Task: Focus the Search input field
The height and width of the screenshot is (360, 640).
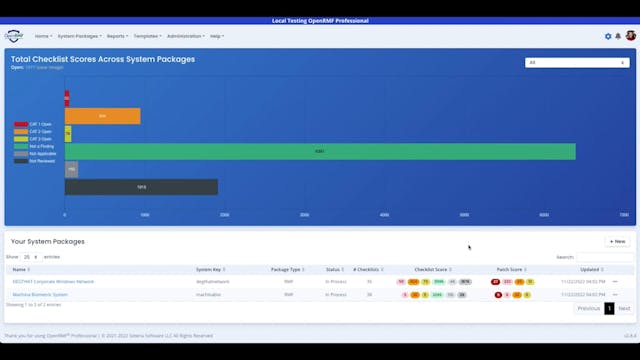Action: (605, 257)
